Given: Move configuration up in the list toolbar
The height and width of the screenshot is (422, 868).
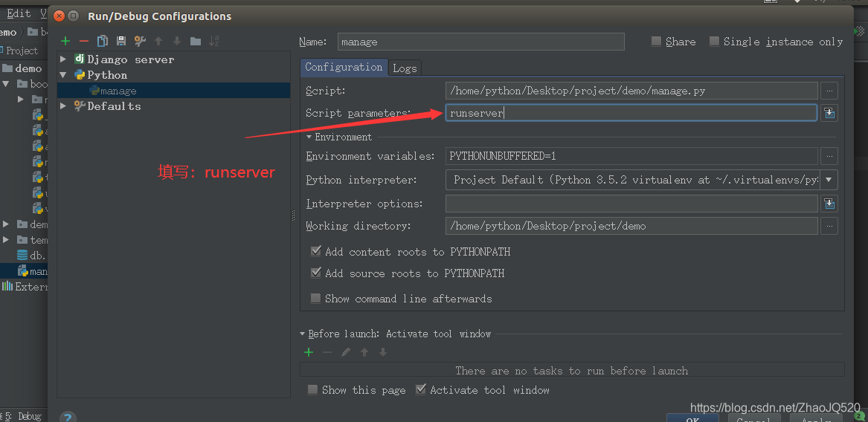Looking at the screenshot, I should click(x=158, y=41).
